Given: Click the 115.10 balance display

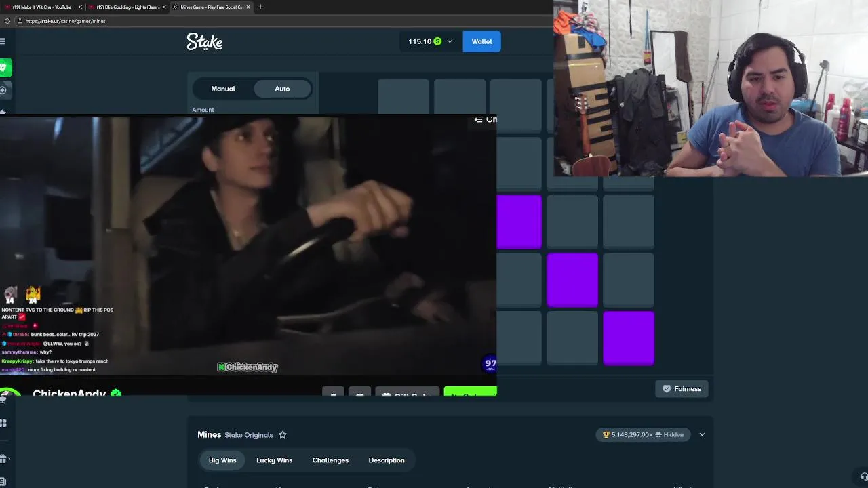Looking at the screenshot, I should coord(420,41).
